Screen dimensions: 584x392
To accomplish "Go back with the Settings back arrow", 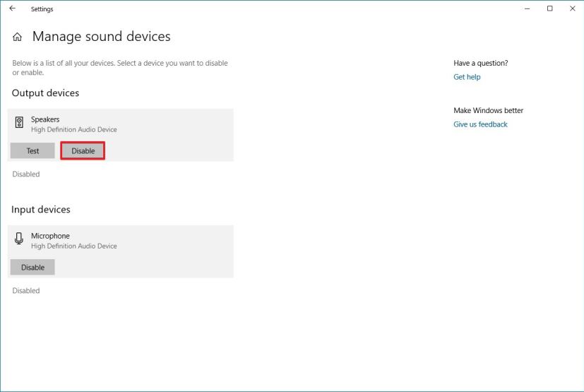I will click(12, 8).
